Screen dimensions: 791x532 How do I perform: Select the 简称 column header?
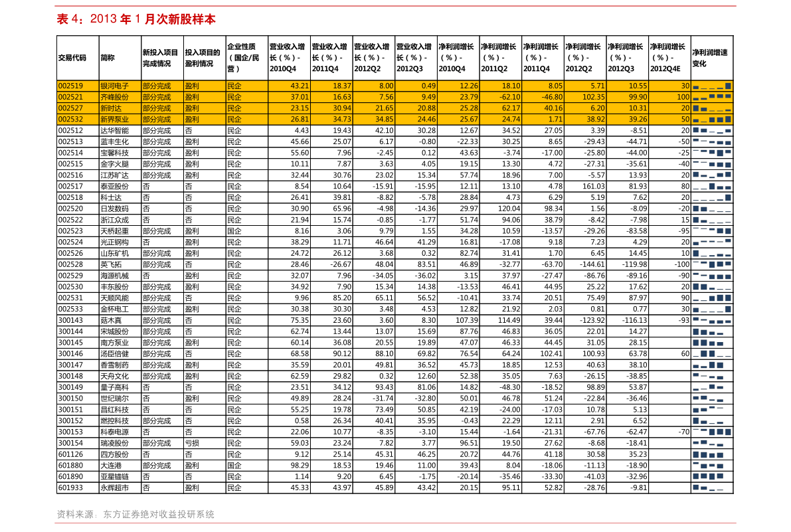[x=120, y=58]
